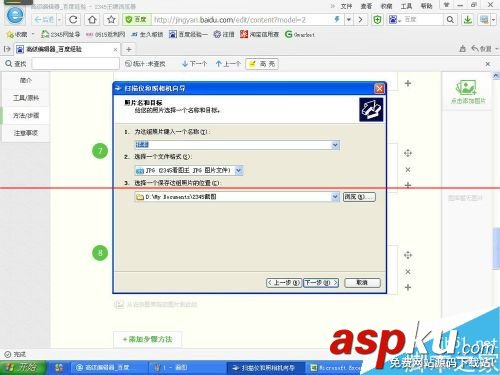This screenshot has width=500, height=375.
Task: Click the 注意事项 section in sidebar
Action: [x=26, y=133]
